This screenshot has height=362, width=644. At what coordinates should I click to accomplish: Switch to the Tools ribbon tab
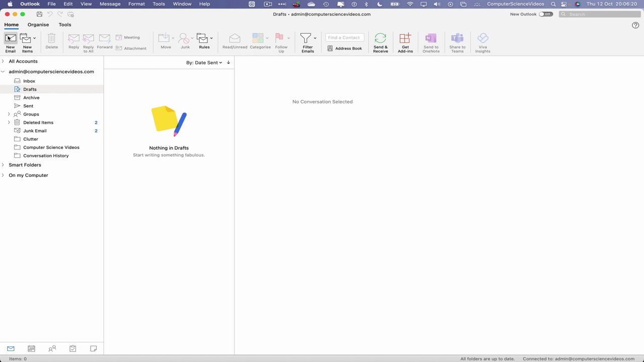(x=65, y=25)
